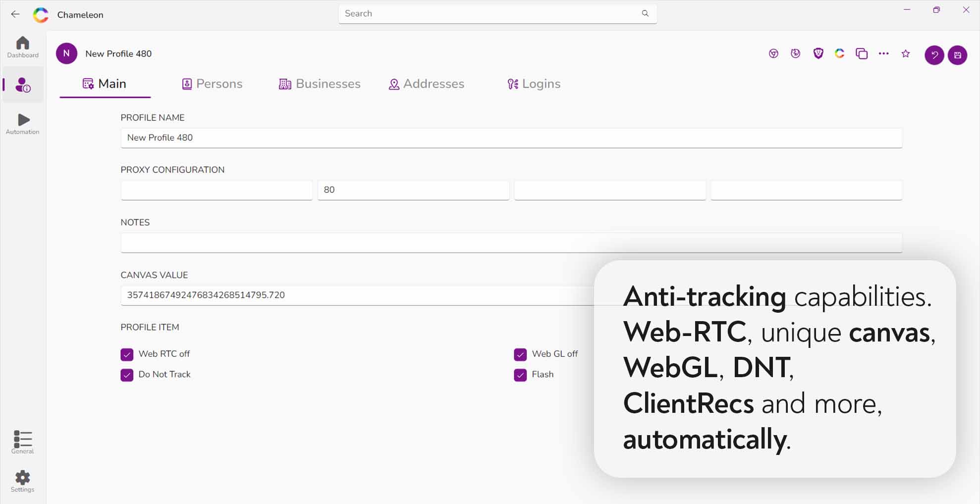Viewport: 980px width, 504px height.
Task: Open the General list in the sidebar
Action: pyautogui.click(x=23, y=442)
